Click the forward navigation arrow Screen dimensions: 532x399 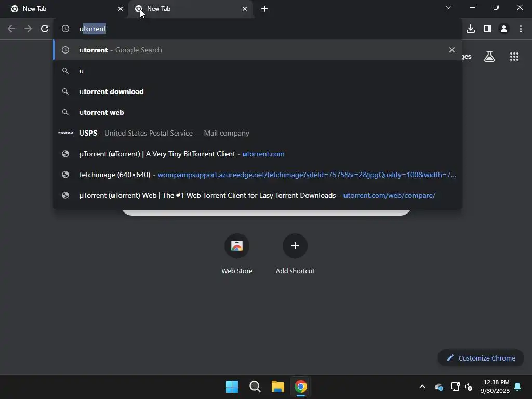tap(28, 29)
